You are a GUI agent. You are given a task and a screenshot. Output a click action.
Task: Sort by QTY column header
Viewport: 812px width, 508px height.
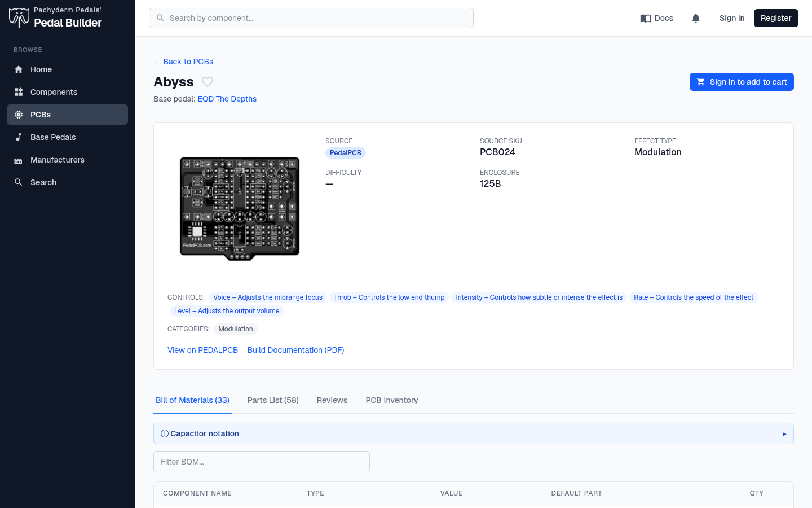757,493
